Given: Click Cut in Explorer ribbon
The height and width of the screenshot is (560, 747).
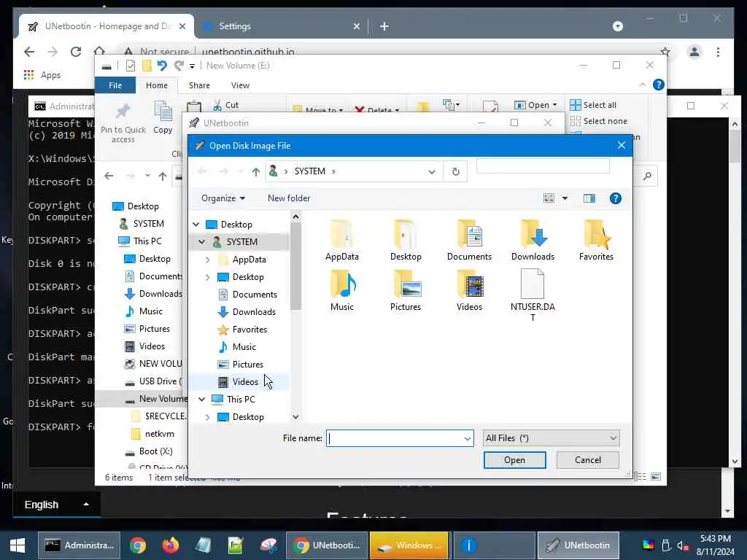Looking at the screenshot, I should (226, 105).
